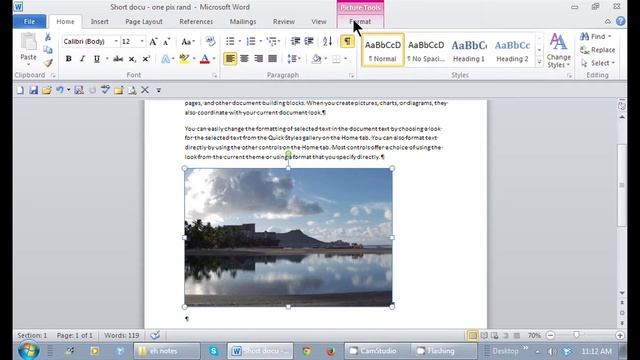This screenshot has width=640, height=360.
Task: Activate the Format Painter brush
Action: (48, 63)
